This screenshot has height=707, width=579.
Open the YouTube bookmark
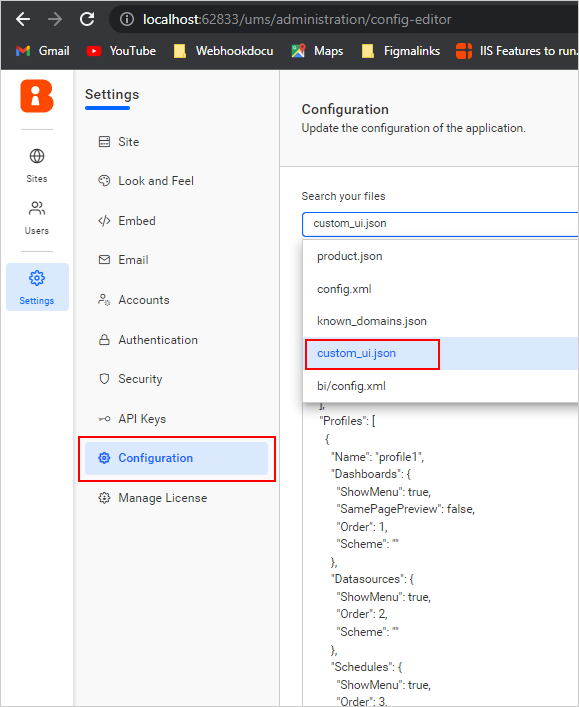pyautogui.click(x=121, y=51)
